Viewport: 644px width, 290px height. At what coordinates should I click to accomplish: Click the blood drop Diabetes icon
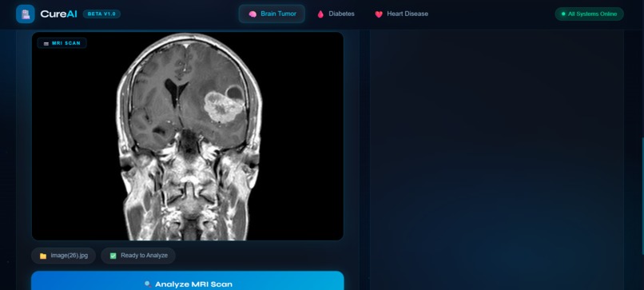[320, 14]
